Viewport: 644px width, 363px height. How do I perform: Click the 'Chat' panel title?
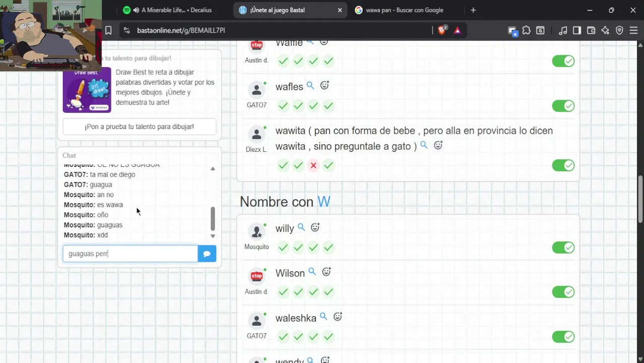(69, 155)
